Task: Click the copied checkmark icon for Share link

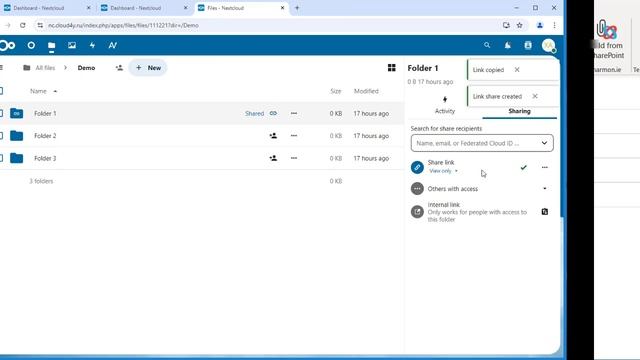Action: click(524, 167)
